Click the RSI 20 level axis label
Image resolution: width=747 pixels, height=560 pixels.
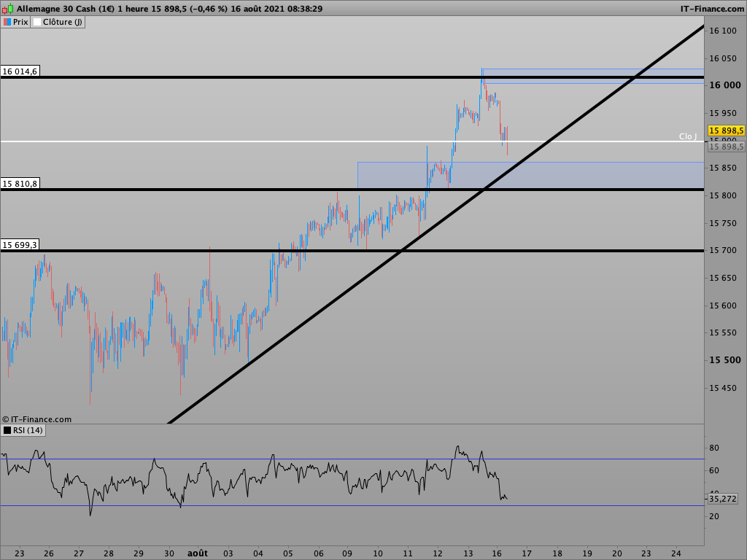click(713, 516)
